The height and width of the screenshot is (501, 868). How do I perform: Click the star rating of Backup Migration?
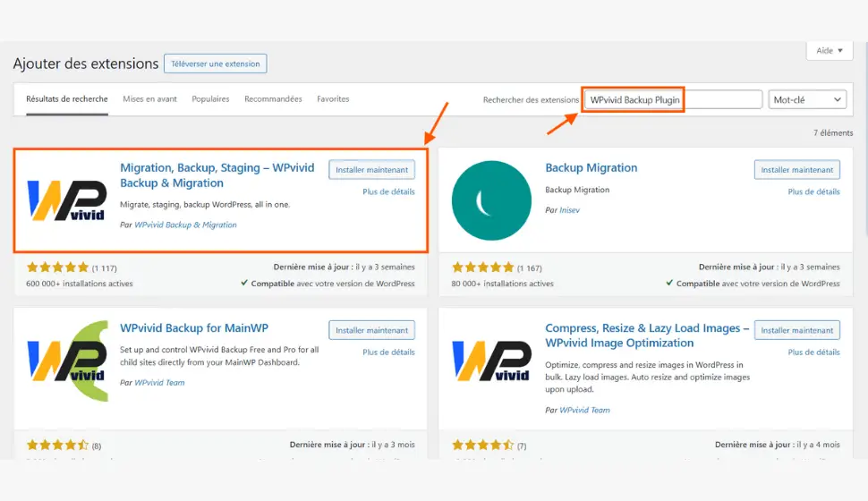(482, 267)
